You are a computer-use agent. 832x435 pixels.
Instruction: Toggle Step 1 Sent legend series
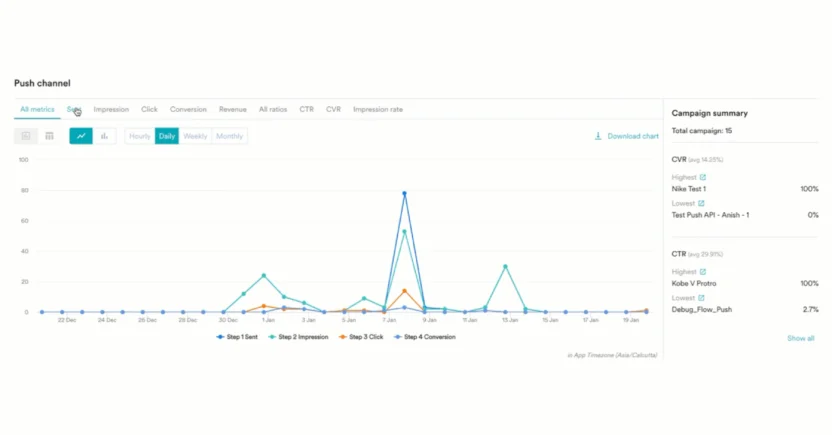click(x=237, y=337)
